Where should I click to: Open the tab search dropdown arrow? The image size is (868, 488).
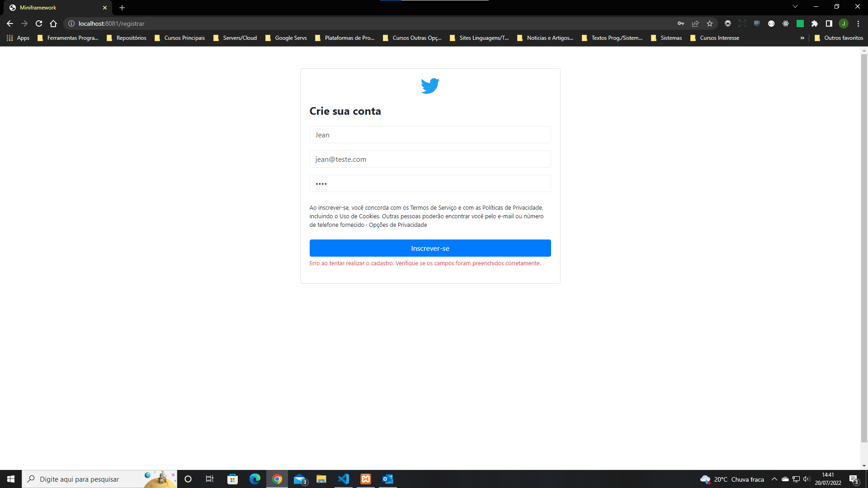tap(795, 6)
